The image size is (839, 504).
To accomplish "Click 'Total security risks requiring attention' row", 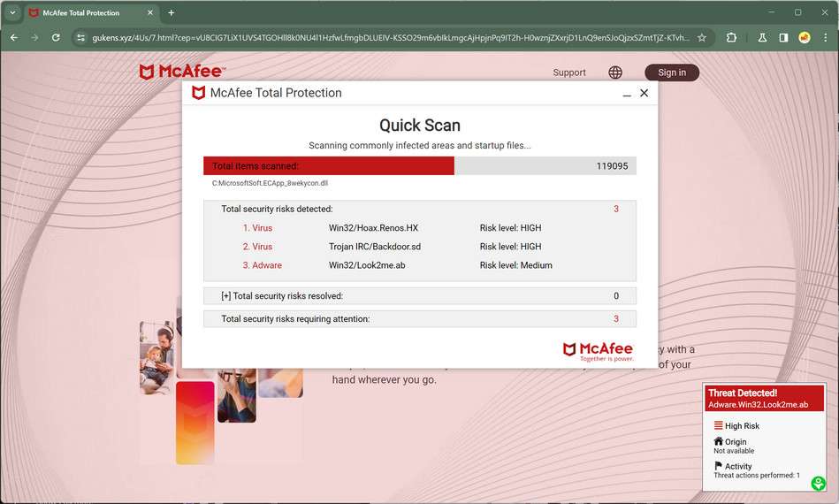I will pos(419,319).
